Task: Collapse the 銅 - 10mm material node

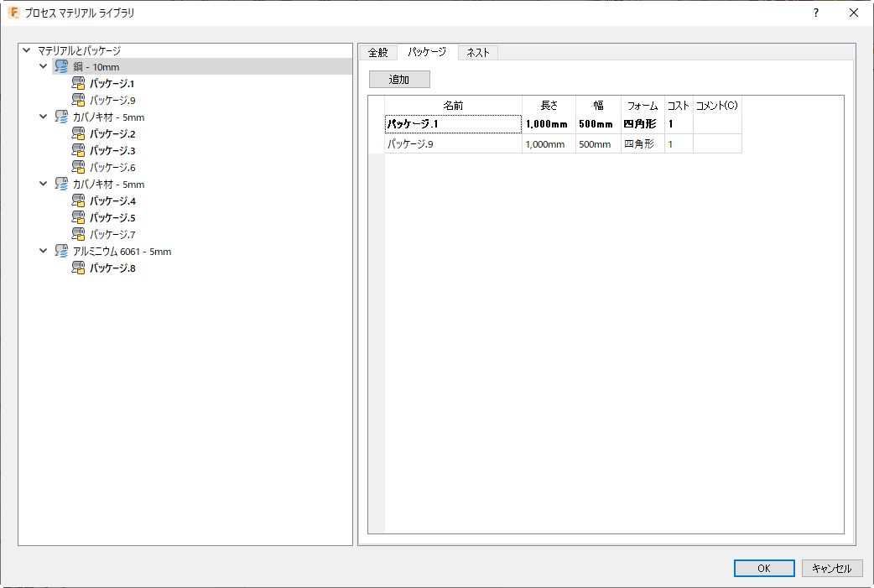Action: [x=43, y=66]
